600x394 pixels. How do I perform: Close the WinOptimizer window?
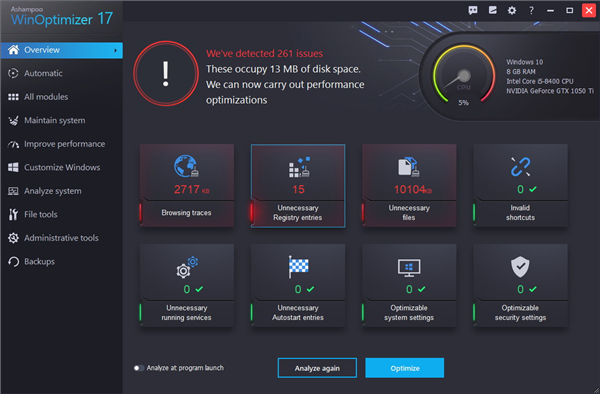coord(589,10)
